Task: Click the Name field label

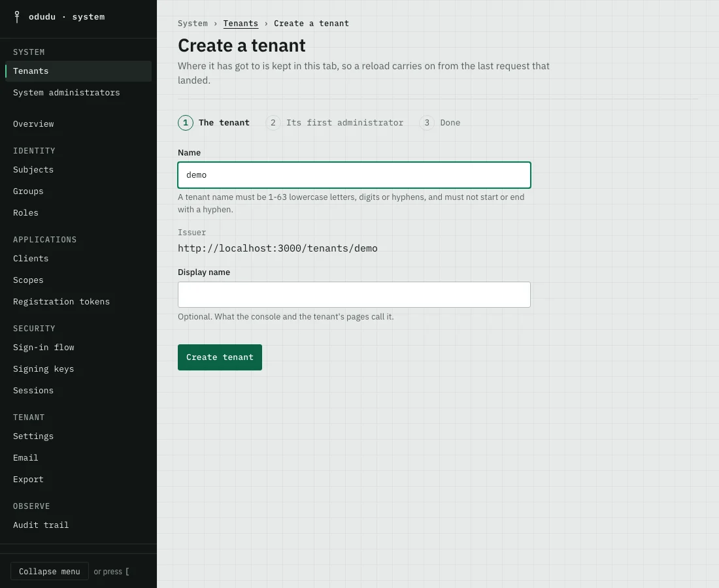Action: [190, 153]
